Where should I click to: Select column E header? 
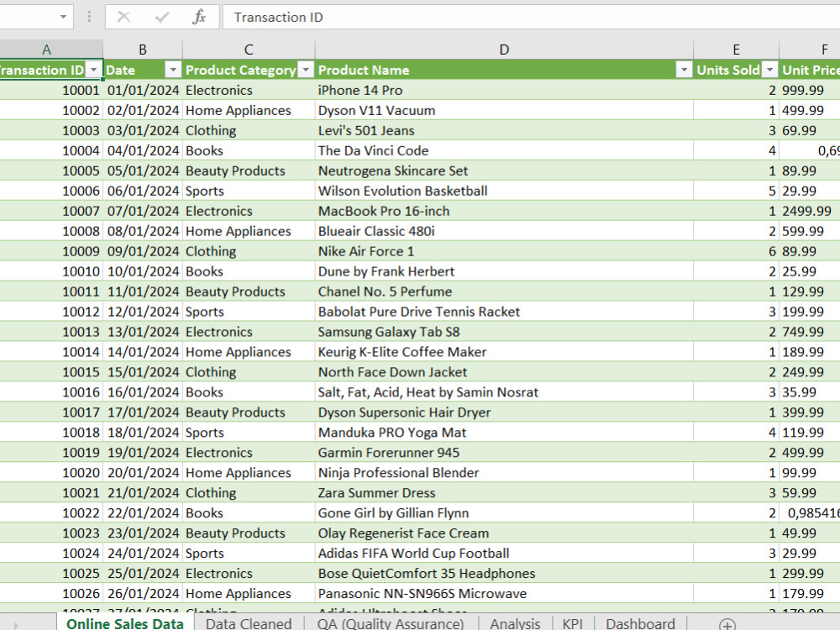point(736,50)
